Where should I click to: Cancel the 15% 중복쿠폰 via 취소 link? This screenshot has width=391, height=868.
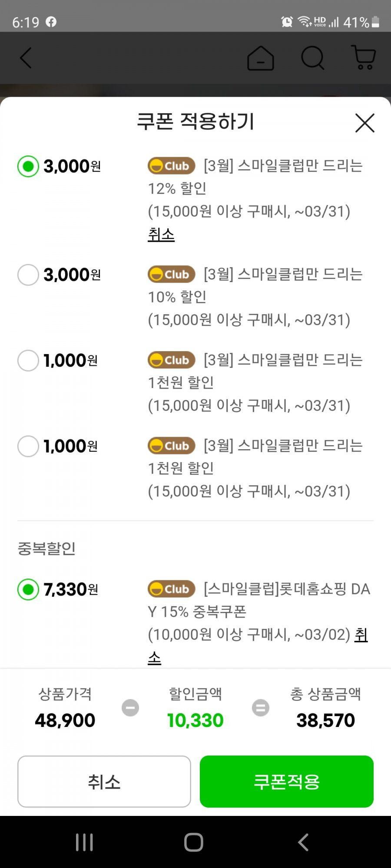tap(361, 635)
